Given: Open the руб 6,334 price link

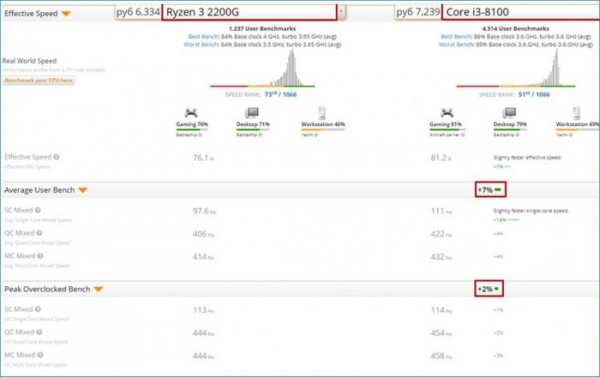Looking at the screenshot, I should [138, 12].
